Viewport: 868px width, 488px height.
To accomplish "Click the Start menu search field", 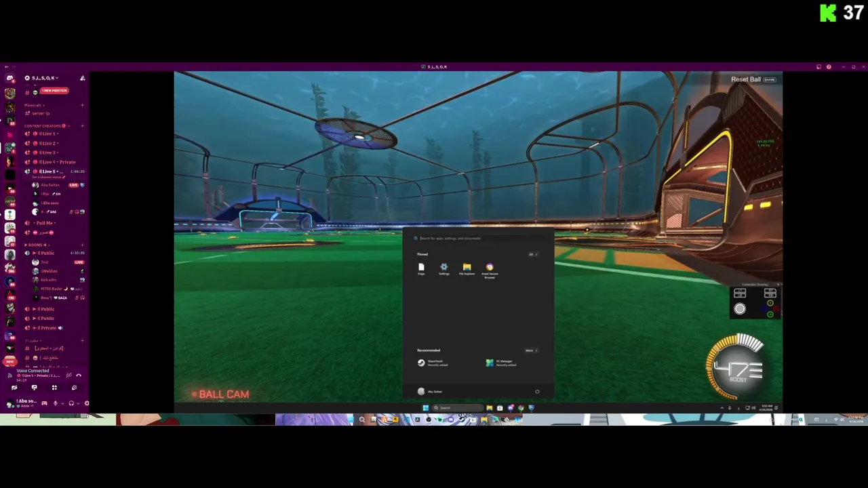I will coord(478,238).
